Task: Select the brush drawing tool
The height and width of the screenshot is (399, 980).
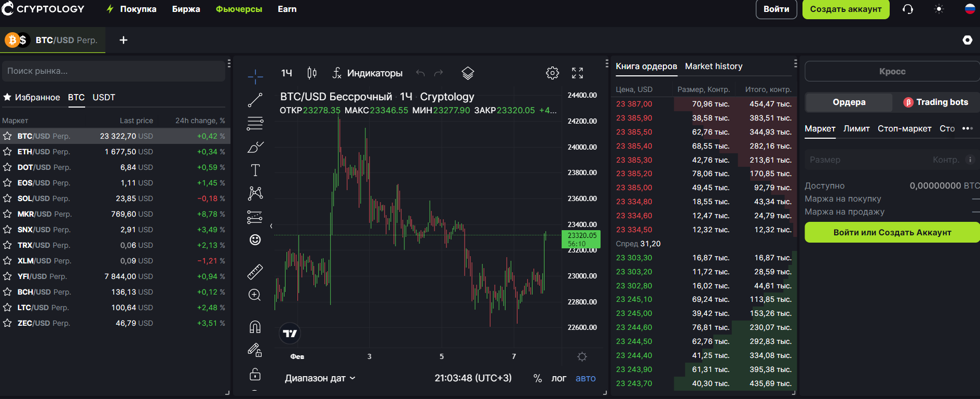Action: point(255,148)
